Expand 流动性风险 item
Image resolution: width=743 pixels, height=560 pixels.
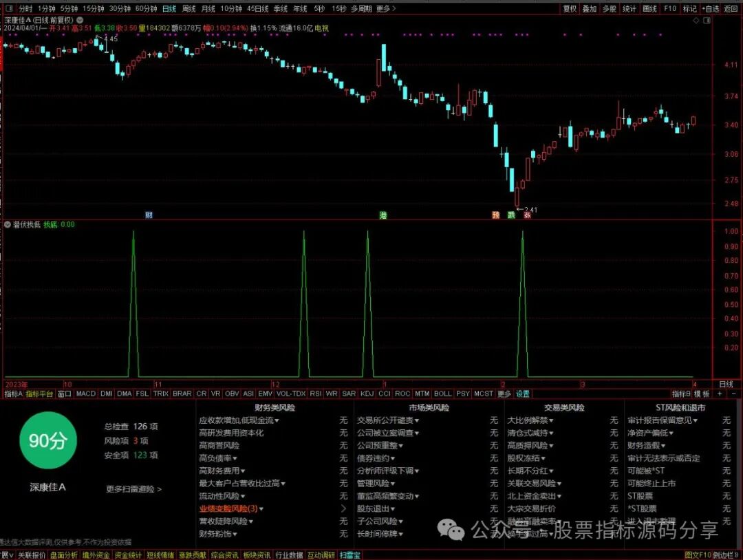(x=222, y=496)
